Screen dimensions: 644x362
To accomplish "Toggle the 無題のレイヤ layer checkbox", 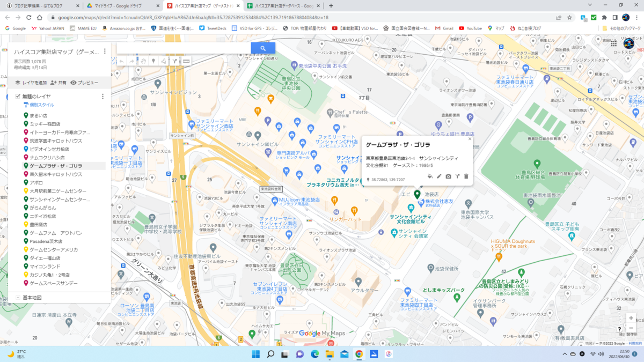I will pyautogui.click(x=18, y=97).
